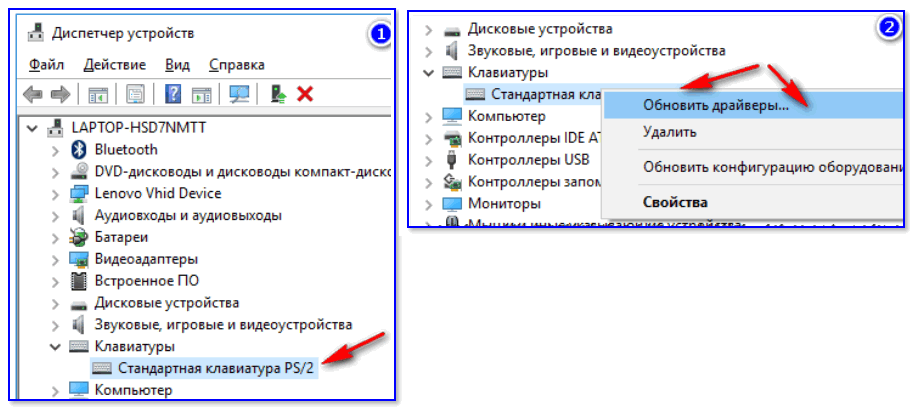Open the Справка menu

point(229,65)
